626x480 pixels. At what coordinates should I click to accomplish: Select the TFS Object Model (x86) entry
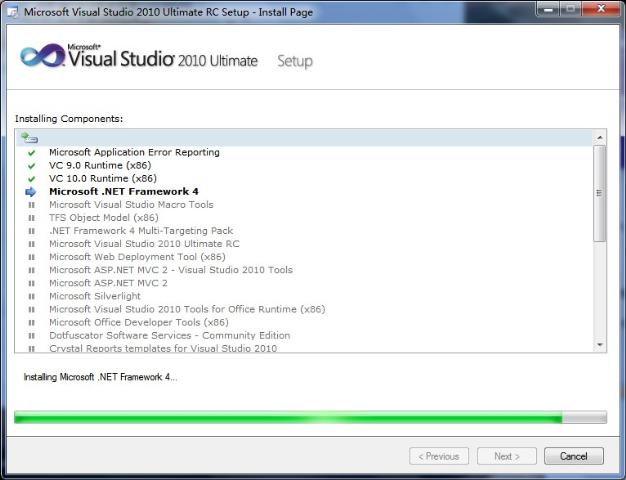(x=104, y=218)
